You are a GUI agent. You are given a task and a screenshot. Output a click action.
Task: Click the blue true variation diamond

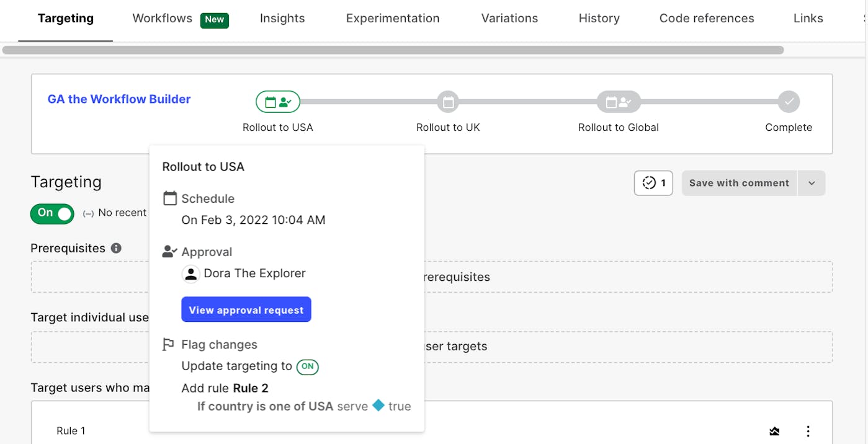(378, 406)
